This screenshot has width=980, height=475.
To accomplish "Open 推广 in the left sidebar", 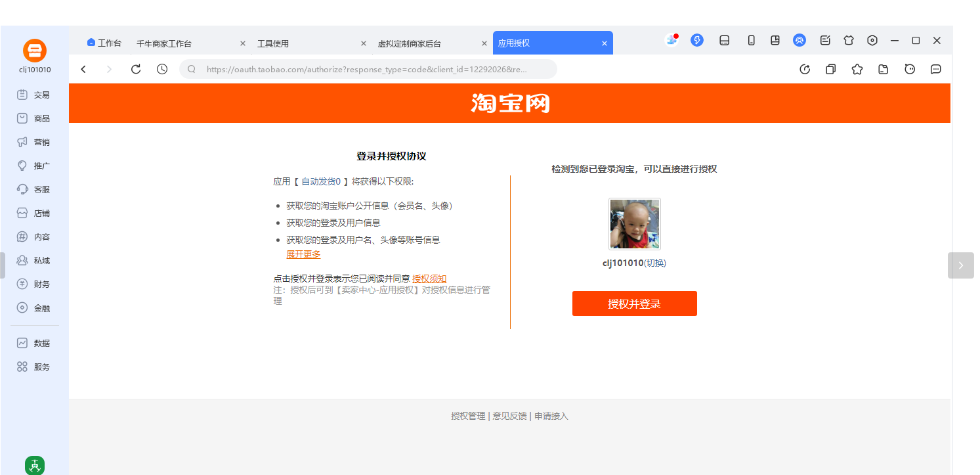I will point(34,166).
